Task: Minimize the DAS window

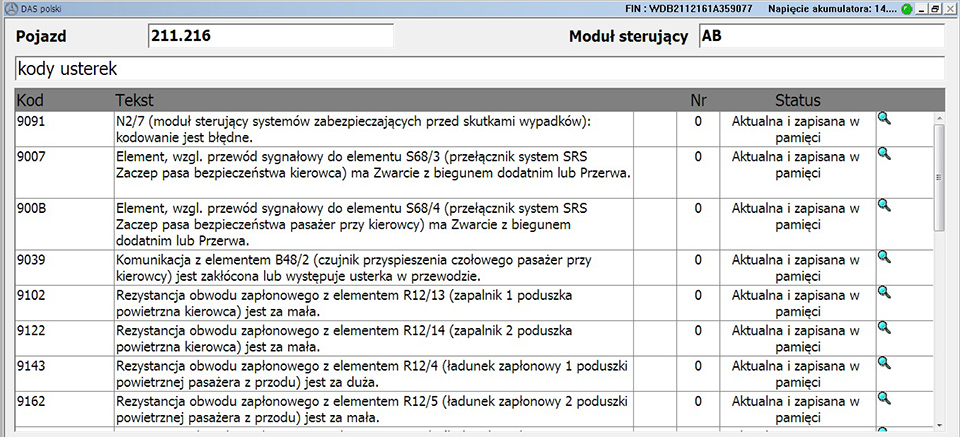Action: [x=923, y=9]
